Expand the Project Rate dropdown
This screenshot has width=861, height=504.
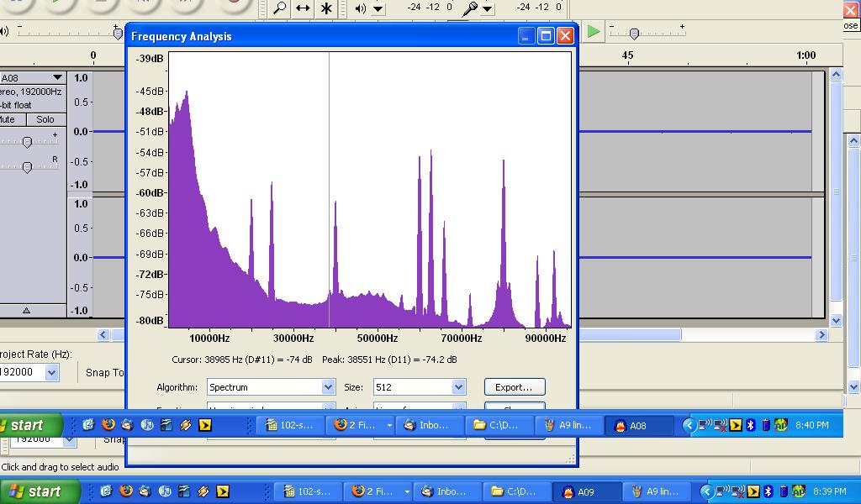click(x=51, y=372)
